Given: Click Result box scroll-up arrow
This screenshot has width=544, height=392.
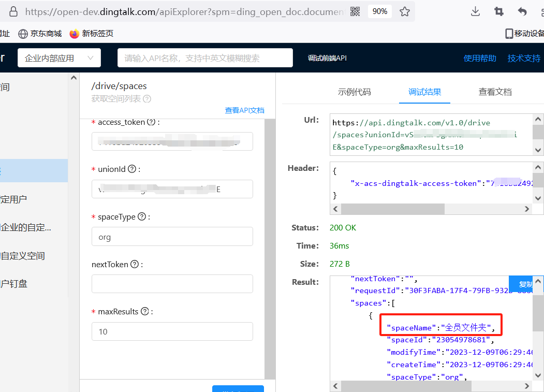Looking at the screenshot, I should (x=538, y=281).
